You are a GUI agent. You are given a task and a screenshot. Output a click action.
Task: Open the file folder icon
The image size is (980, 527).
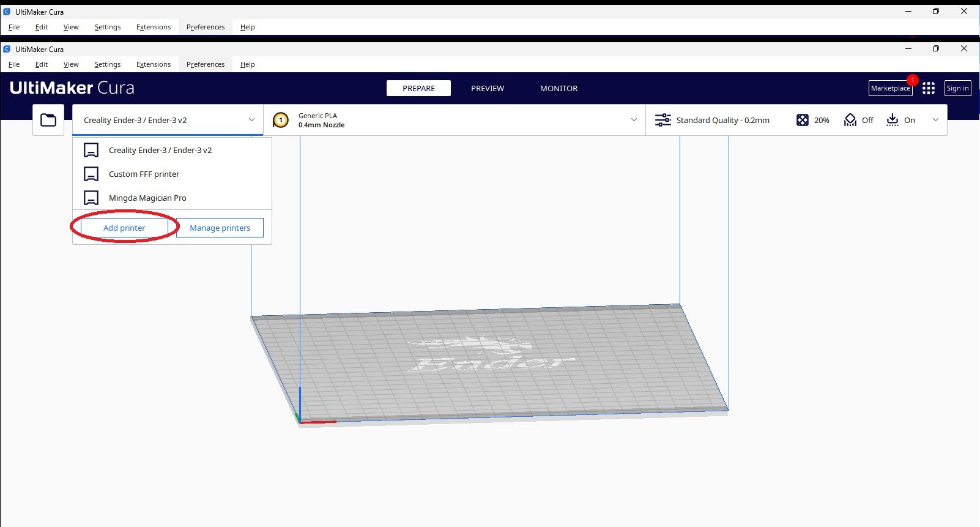click(48, 120)
